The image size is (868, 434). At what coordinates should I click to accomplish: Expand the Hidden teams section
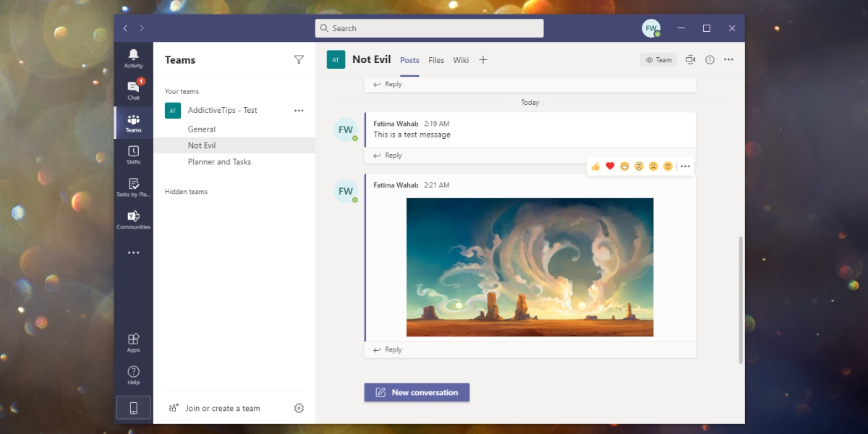pos(186,192)
